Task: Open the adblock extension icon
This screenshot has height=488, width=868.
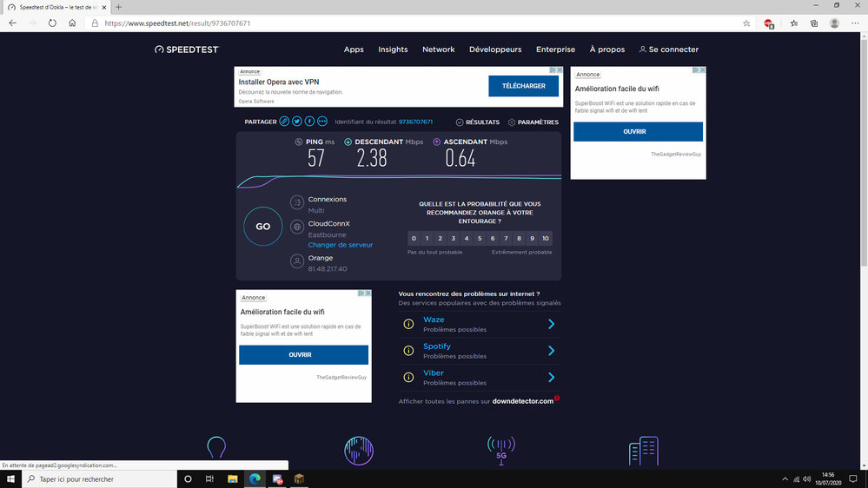Action: pyautogui.click(x=768, y=23)
